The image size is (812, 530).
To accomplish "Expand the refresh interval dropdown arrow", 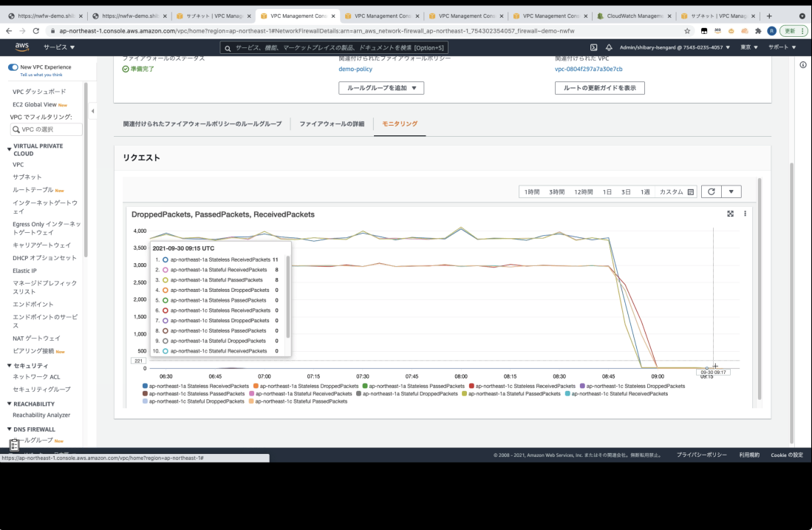I will pyautogui.click(x=731, y=191).
